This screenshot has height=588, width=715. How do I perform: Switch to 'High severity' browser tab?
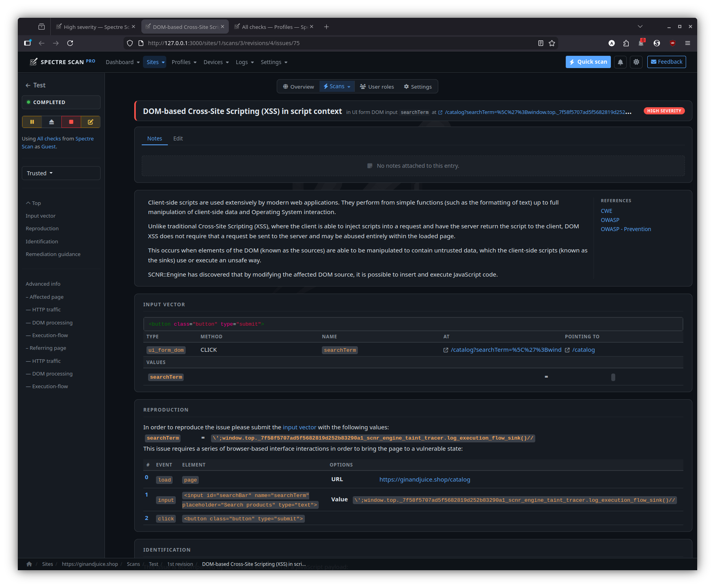[96, 27]
